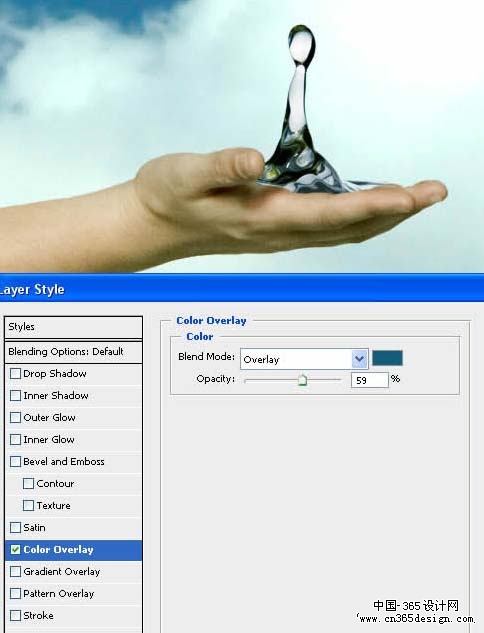Toggle the Satin effect checkbox
The height and width of the screenshot is (633, 484).
point(15,527)
